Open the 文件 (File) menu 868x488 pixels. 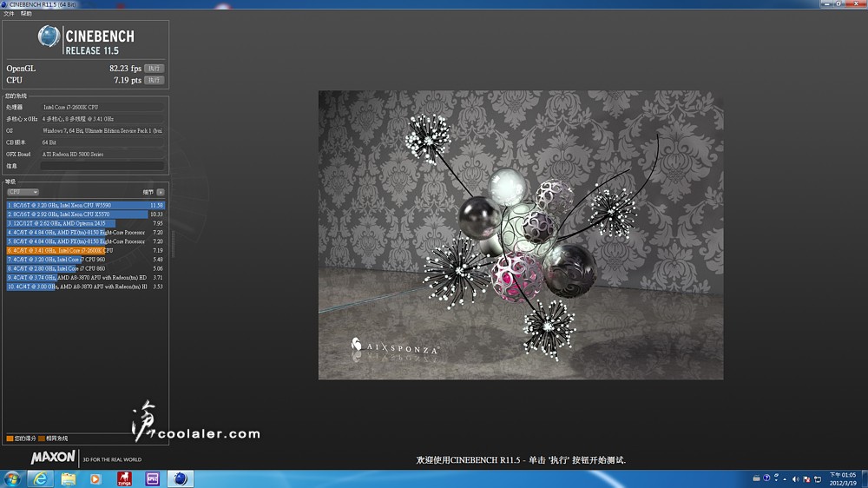coord(9,13)
